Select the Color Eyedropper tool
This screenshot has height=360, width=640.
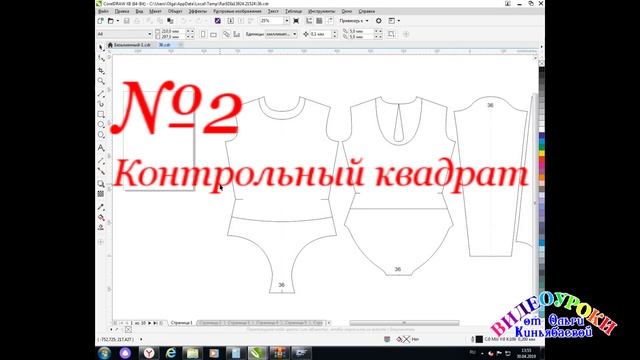point(101,207)
